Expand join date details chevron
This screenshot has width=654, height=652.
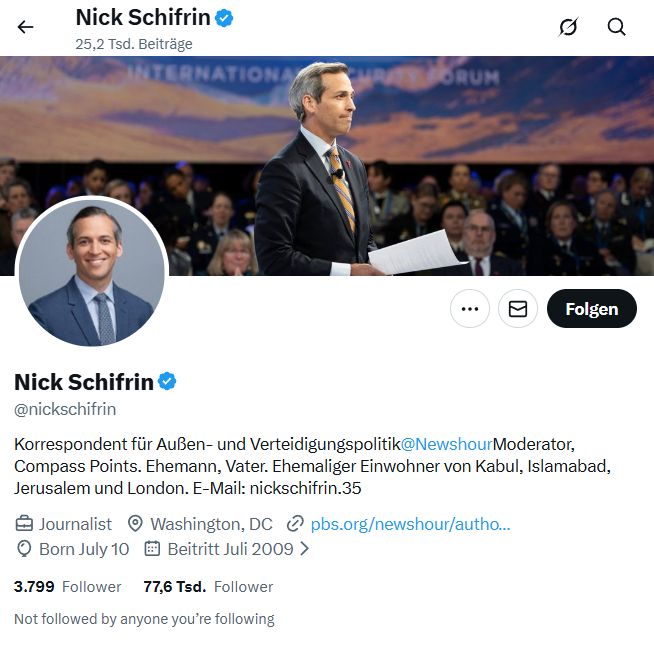(305, 549)
